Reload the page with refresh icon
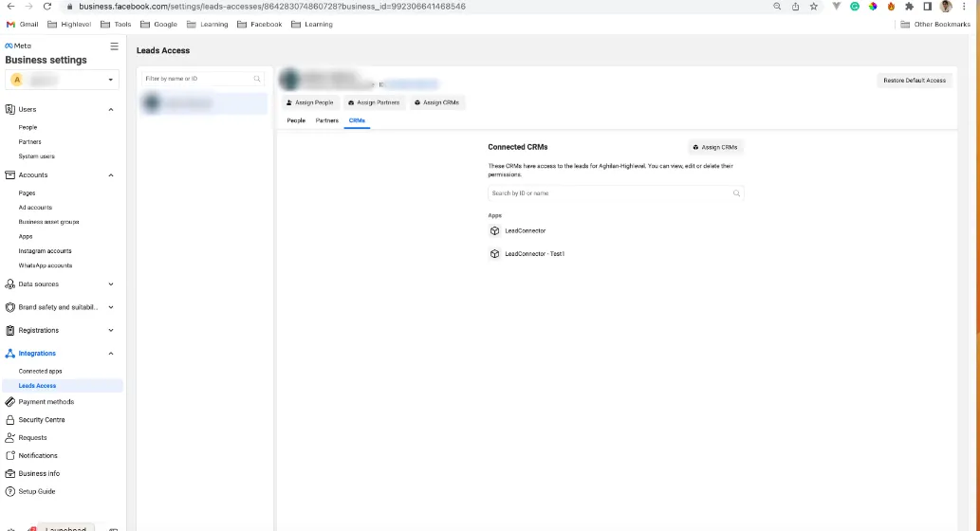This screenshot has width=980, height=531. coord(46,7)
